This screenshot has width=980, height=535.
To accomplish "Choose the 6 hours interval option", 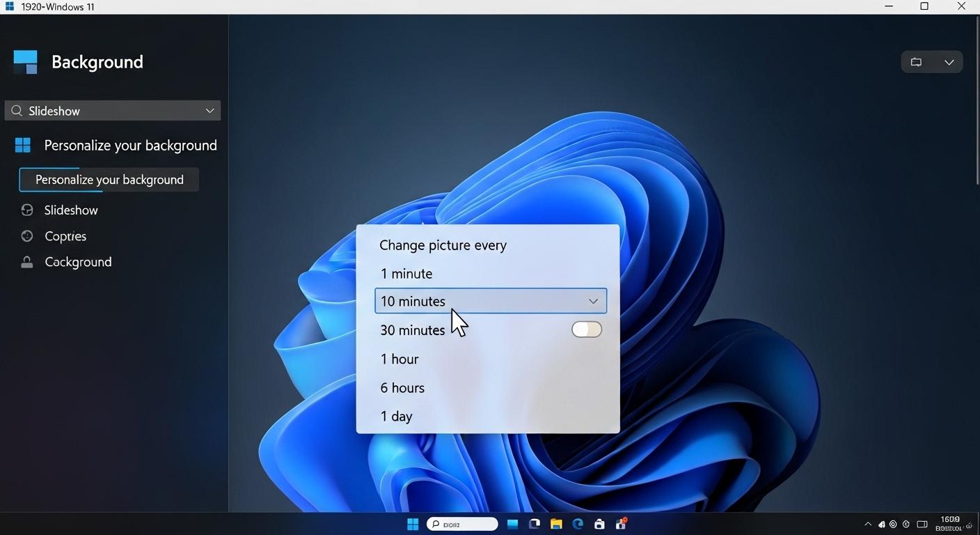I will pyautogui.click(x=402, y=387).
